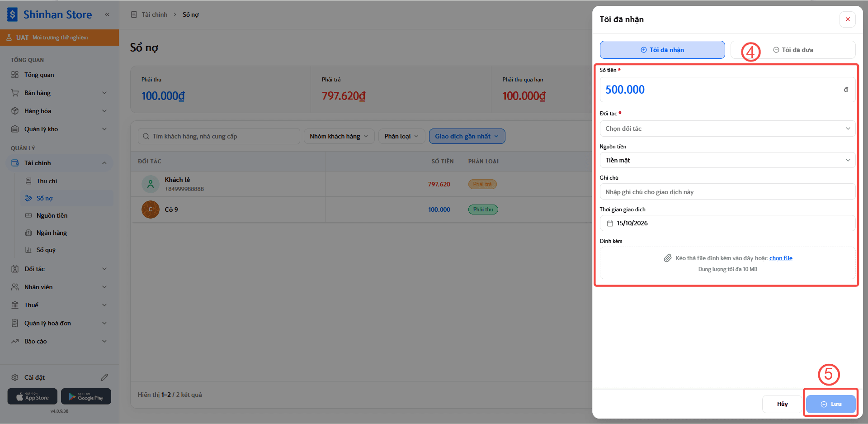Screen dimensions: 868x424
Task: Click the Phải trả tag in Khách lẻ row
Action: click(x=482, y=184)
